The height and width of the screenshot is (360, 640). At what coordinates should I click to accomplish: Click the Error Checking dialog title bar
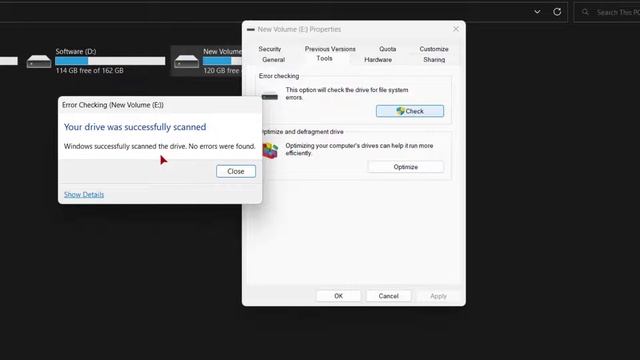click(160, 105)
